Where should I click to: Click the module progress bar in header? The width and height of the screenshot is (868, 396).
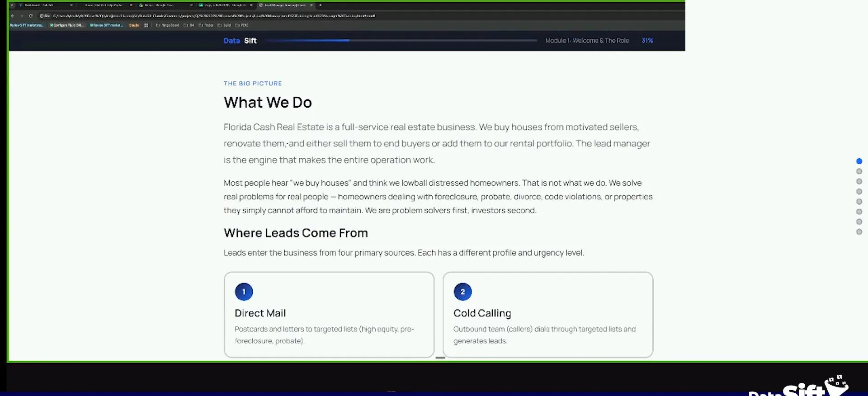(401, 41)
